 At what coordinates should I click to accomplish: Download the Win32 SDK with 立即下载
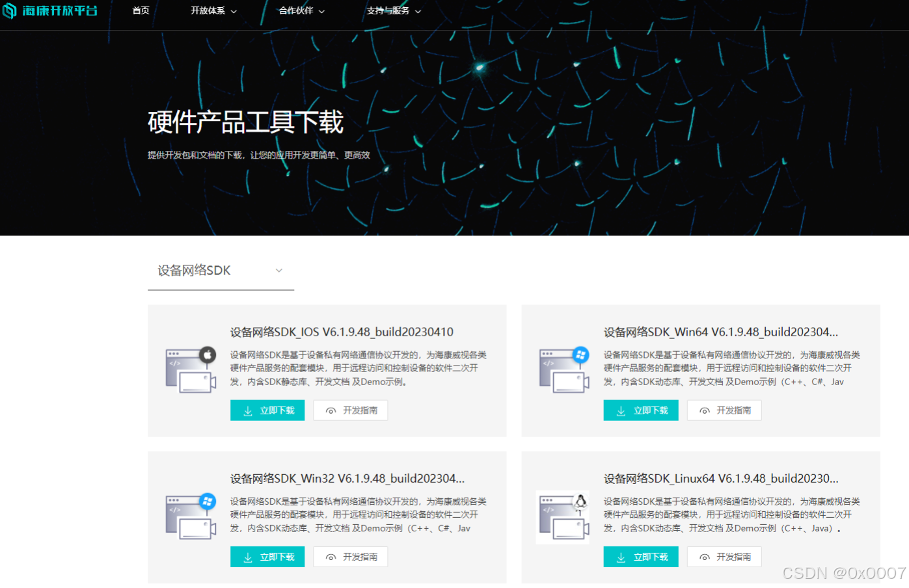click(x=267, y=557)
